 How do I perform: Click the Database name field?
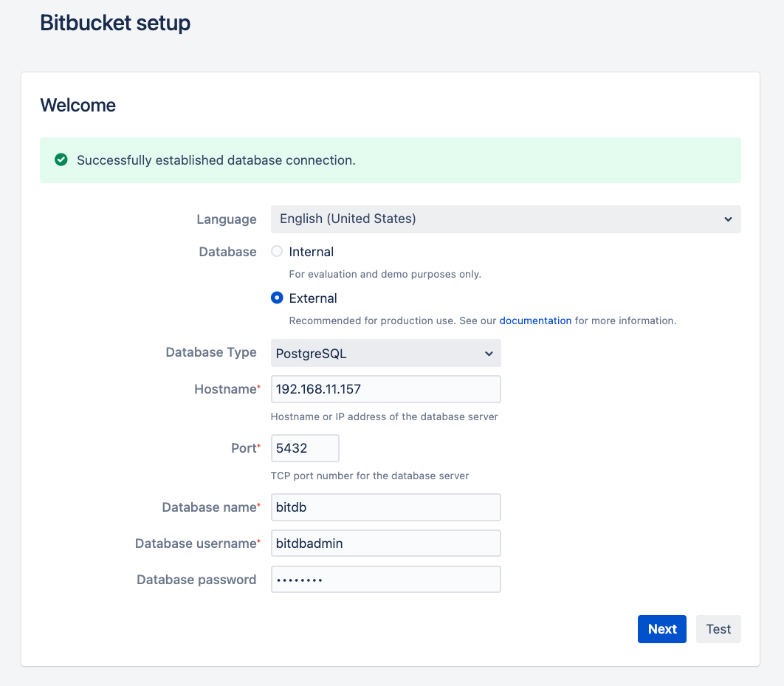(x=385, y=507)
